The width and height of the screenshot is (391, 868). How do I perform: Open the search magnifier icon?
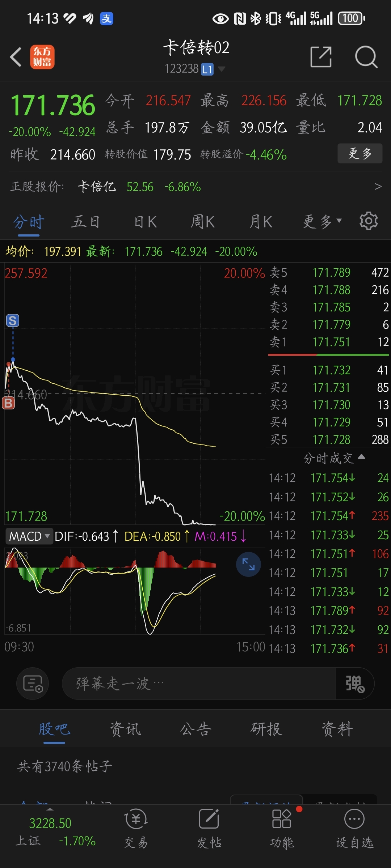coord(366,57)
